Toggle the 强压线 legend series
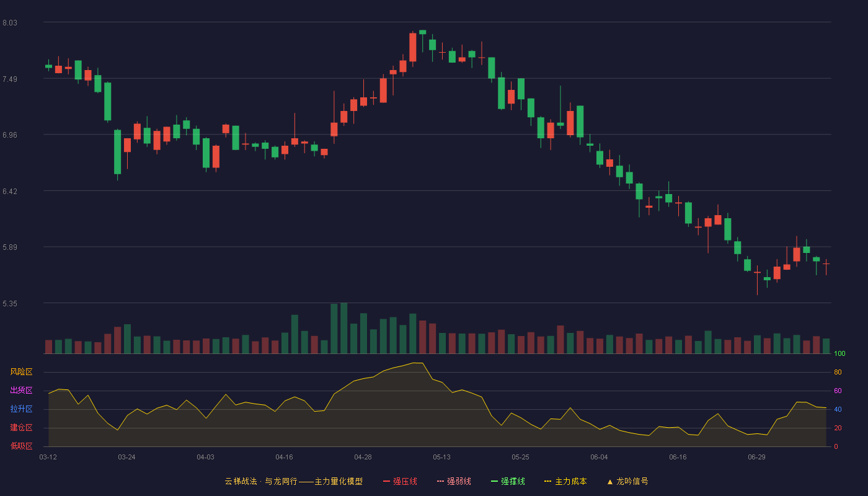The image size is (868, 496). point(400,481)
